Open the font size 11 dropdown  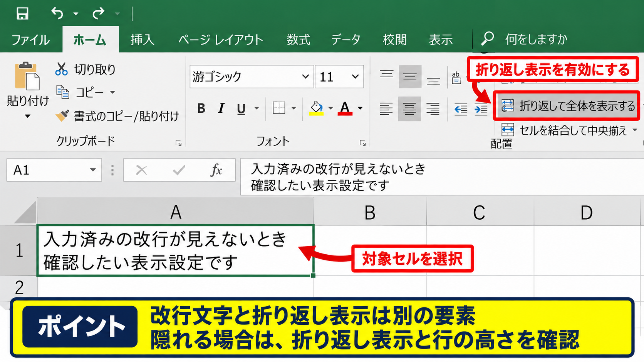click(355, 77)
